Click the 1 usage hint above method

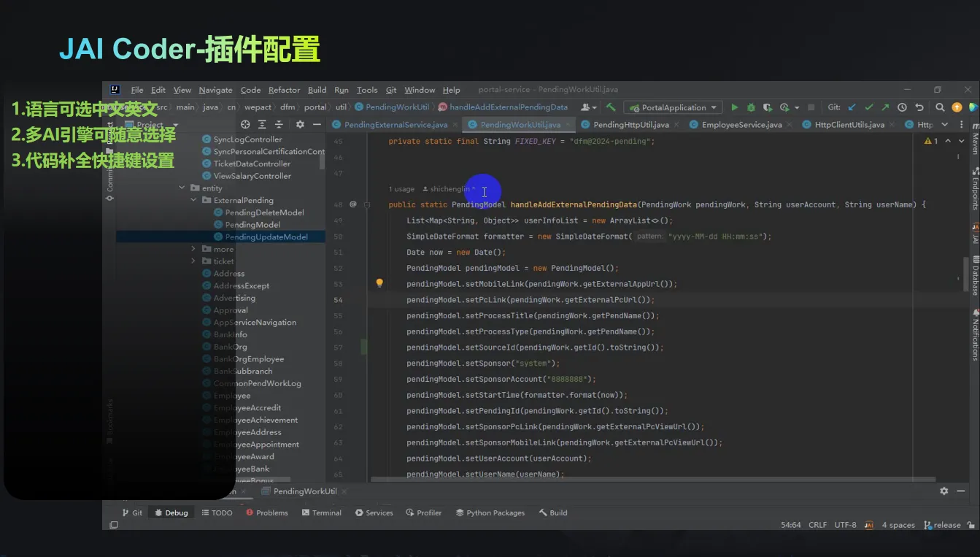pos(401,189)
